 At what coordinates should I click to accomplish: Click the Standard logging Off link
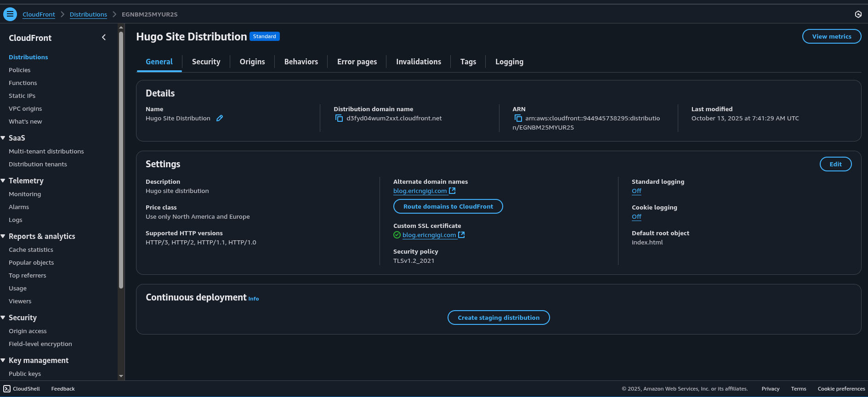[x=636, y=191]
